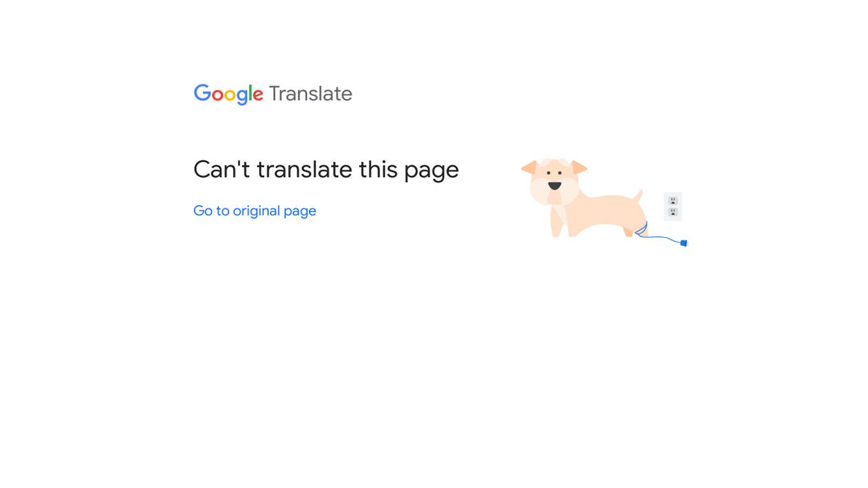Click the yellow o in Google logo

[x=230, y=96]
